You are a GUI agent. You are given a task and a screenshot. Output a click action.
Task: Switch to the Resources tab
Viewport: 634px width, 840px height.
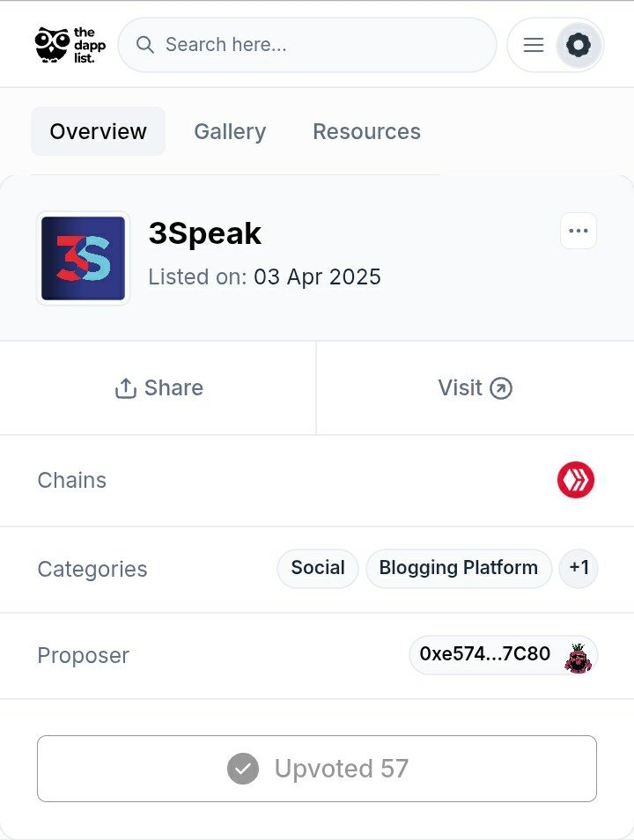(x=366, y=132)
